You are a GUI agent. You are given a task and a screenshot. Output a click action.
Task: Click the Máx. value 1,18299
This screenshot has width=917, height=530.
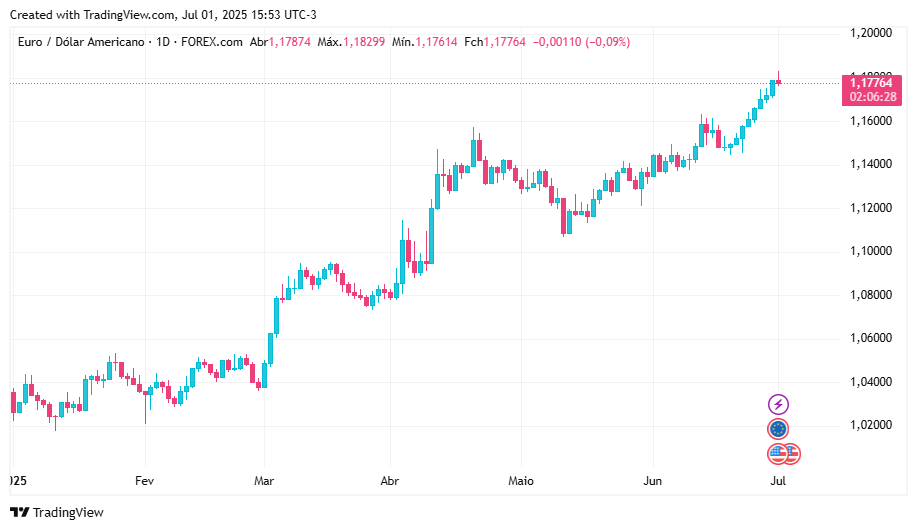click(365, 42)
